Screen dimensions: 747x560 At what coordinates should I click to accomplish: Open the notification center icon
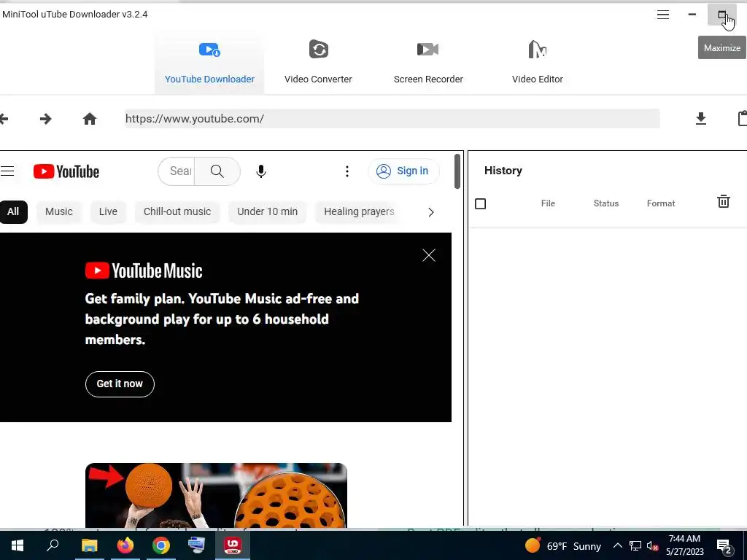pos(724,546)
